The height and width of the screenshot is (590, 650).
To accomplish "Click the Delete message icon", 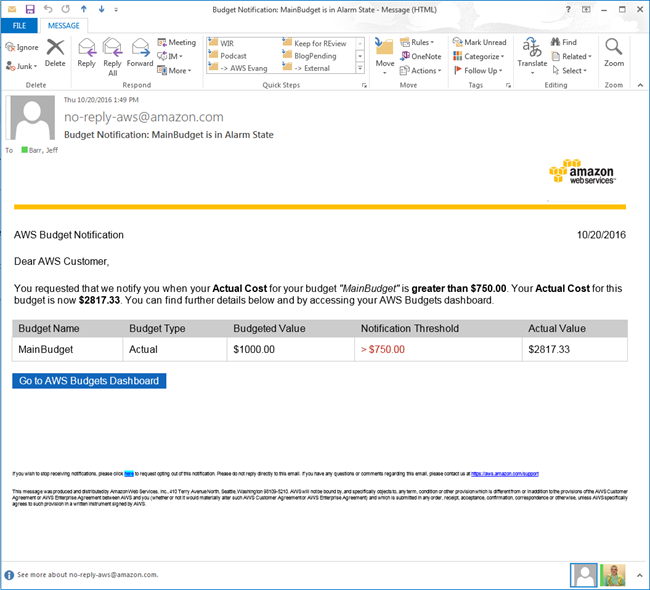I will 55,51.
